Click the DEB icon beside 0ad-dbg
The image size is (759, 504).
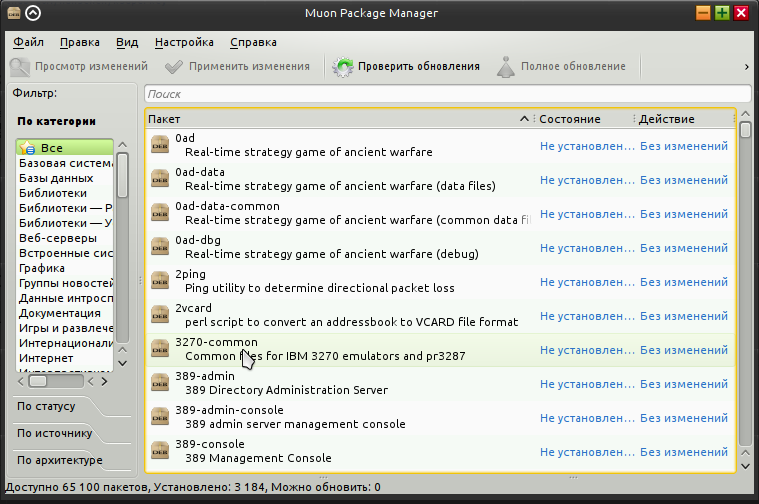[x=160, y=247]
